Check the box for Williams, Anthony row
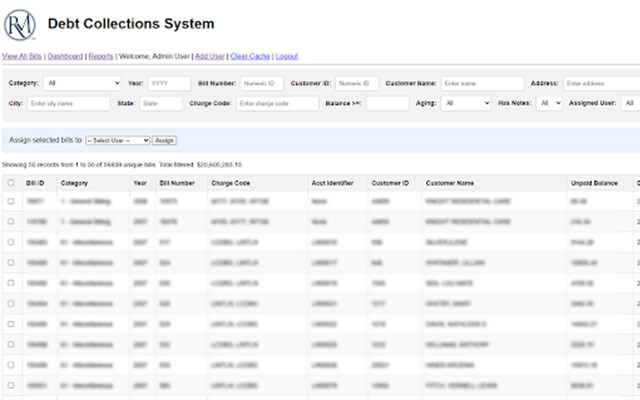Viewport: 640px width, 400px height. click(11, 344)
